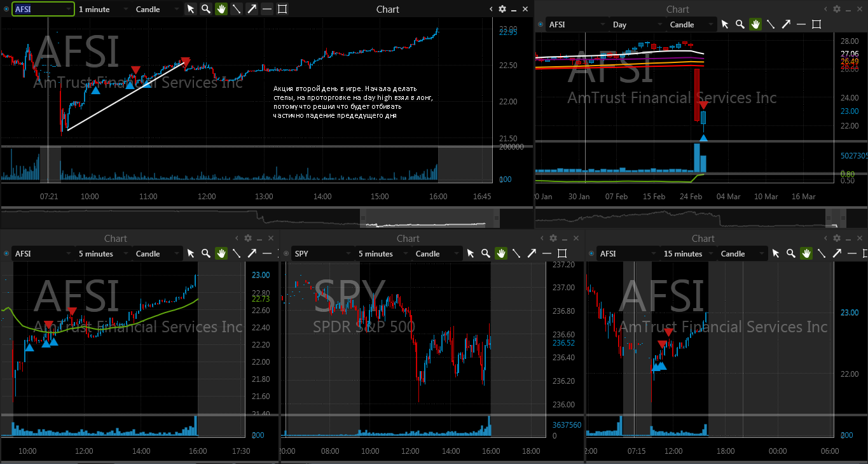Select the pointer tool in the Day chart
This screenshot has height=464, width=868.
tap(725, 24)
